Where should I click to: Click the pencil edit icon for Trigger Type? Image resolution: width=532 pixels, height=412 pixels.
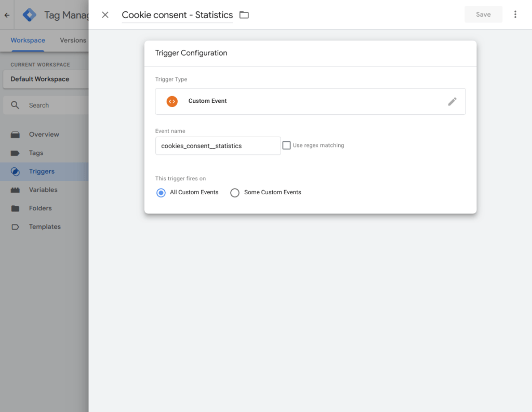[x=452, y=101]
